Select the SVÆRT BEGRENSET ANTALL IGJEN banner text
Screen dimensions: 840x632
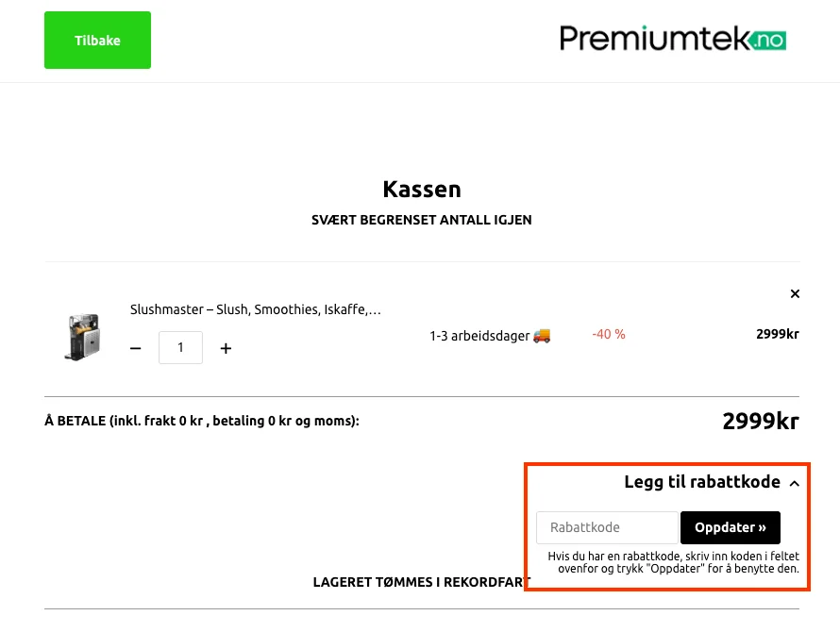(x=421, y=220)
